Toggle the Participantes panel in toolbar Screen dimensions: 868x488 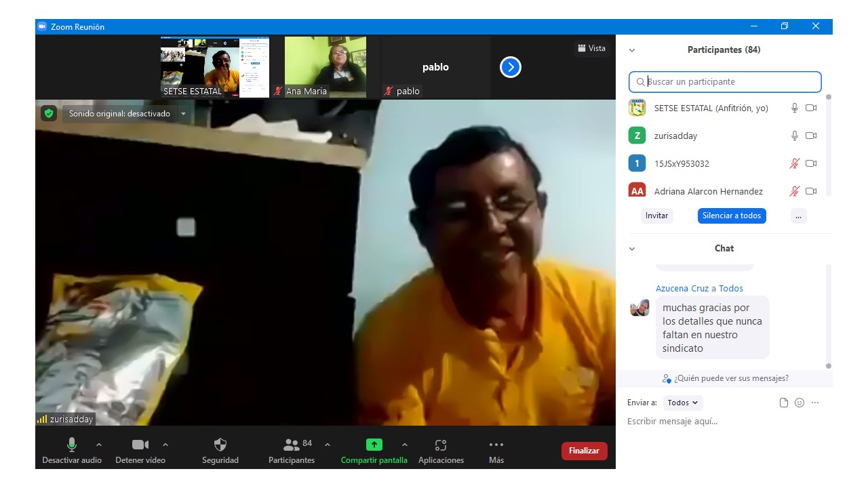(x=292, y=451)
